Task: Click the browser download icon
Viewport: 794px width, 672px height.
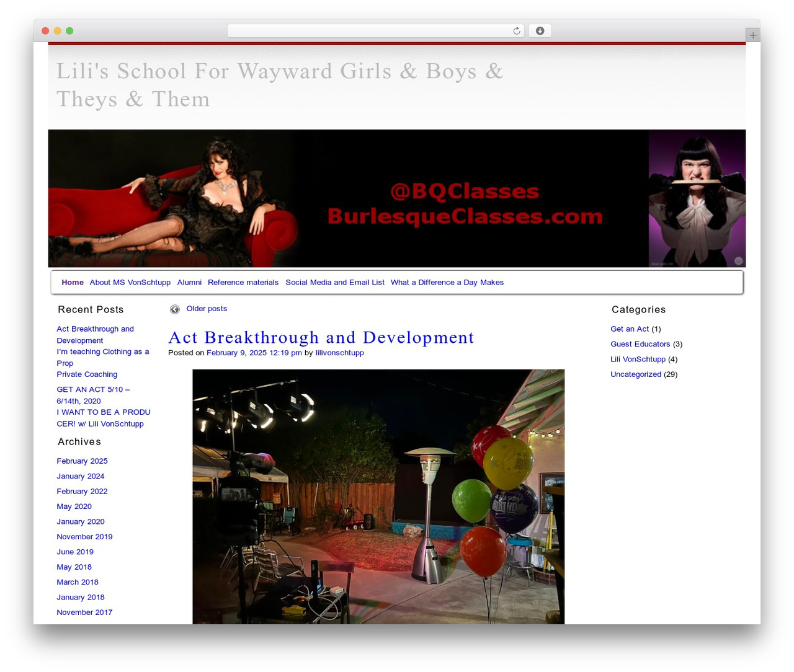Action: (x=540, y=31)
